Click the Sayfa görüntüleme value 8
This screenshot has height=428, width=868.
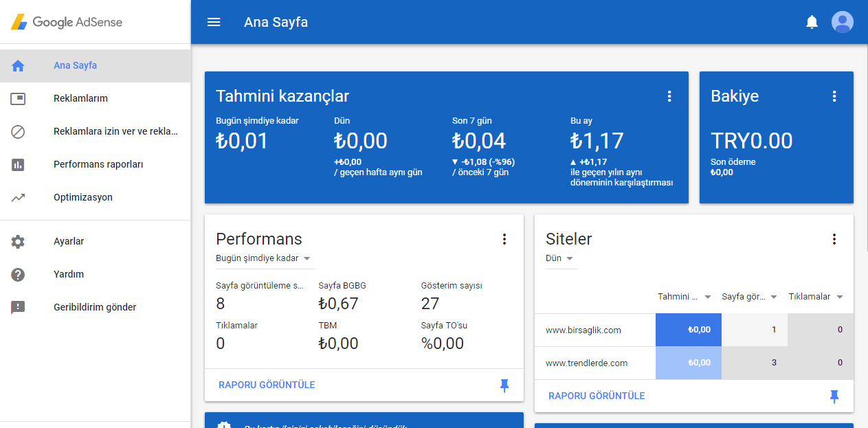[221, 303]
